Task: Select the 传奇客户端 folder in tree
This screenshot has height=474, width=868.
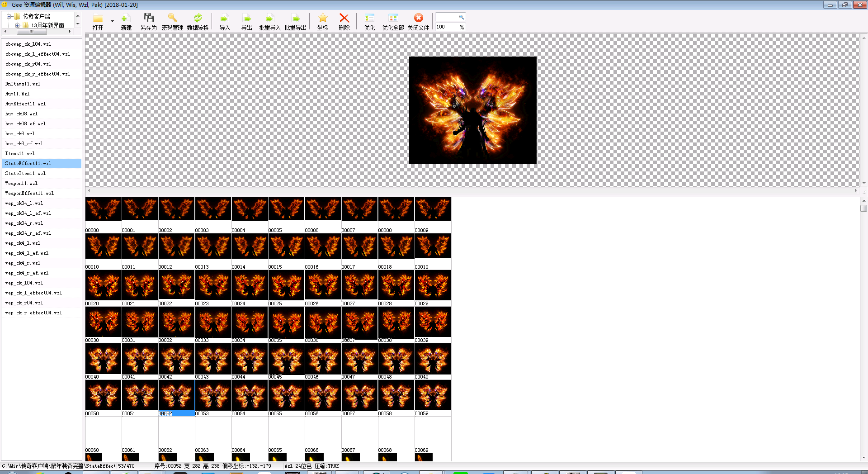Action: 37,16
